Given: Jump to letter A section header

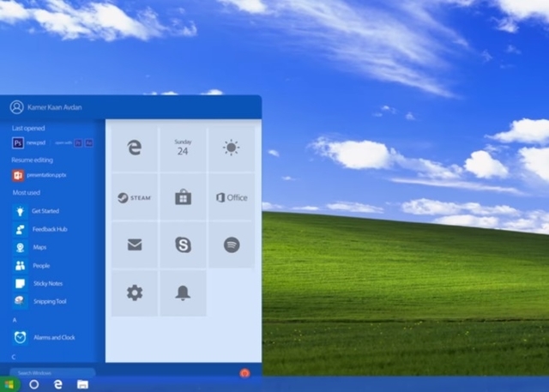Looking at the screenshot, I should coord(15,320).
